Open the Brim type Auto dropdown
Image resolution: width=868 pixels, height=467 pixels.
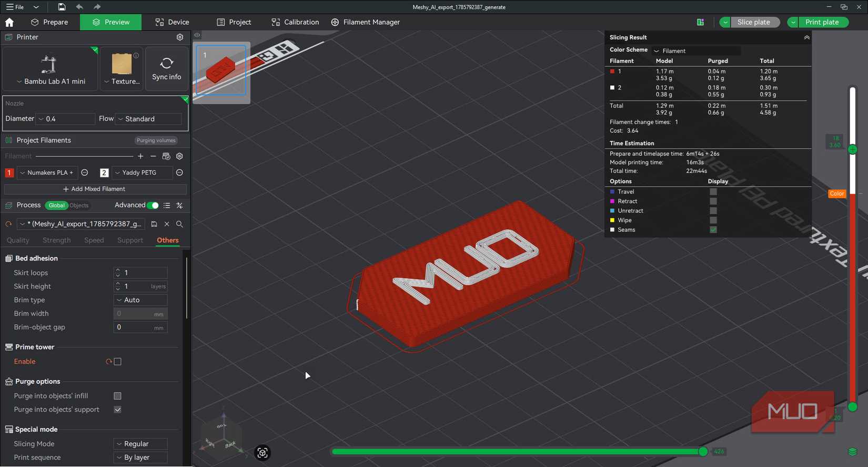(140, 300)
